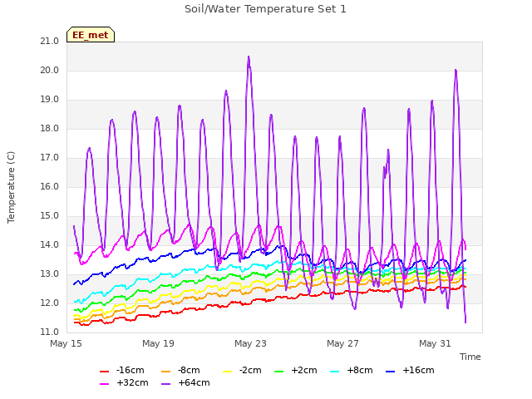Click the 16.0 y-axis tick label

click(x=50, y=187)
